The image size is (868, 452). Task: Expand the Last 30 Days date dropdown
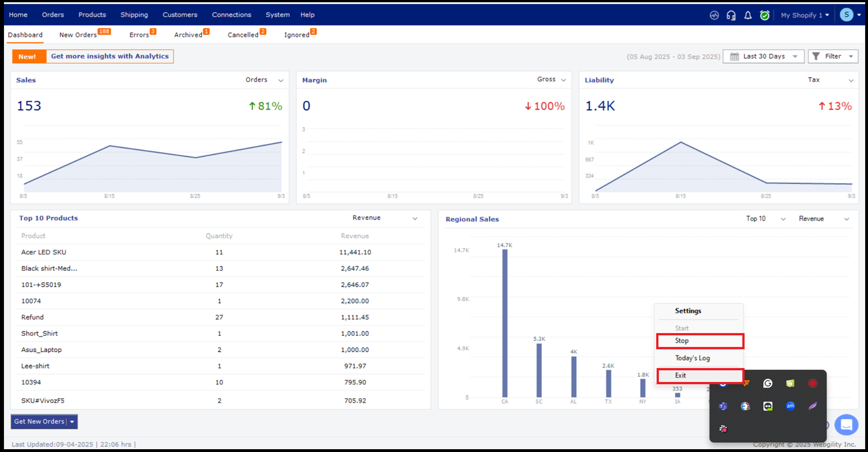coord(763,57)
